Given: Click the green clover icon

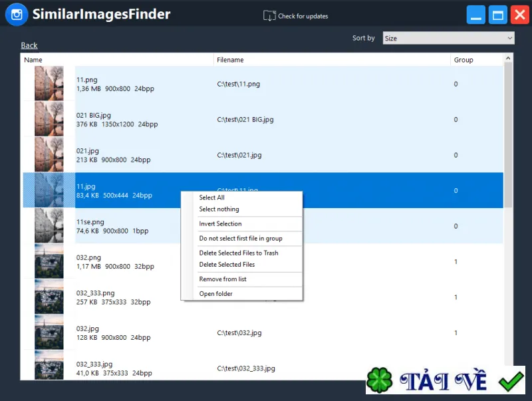Looking at the screenshot, I should pos(379,380).
